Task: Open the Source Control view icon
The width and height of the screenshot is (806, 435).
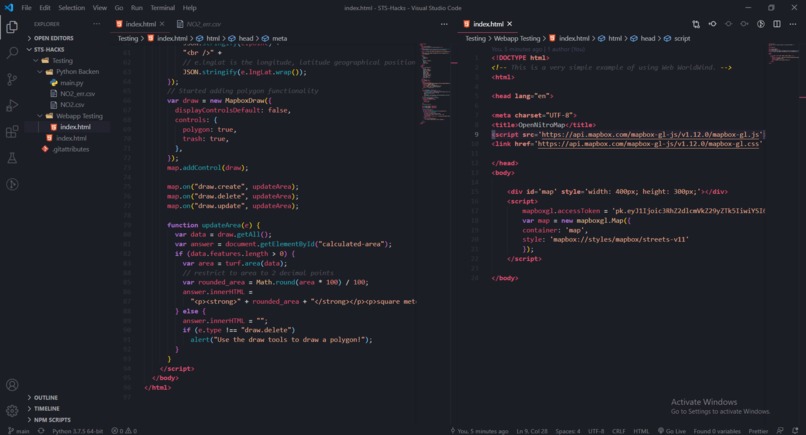Action: (12, 79)
